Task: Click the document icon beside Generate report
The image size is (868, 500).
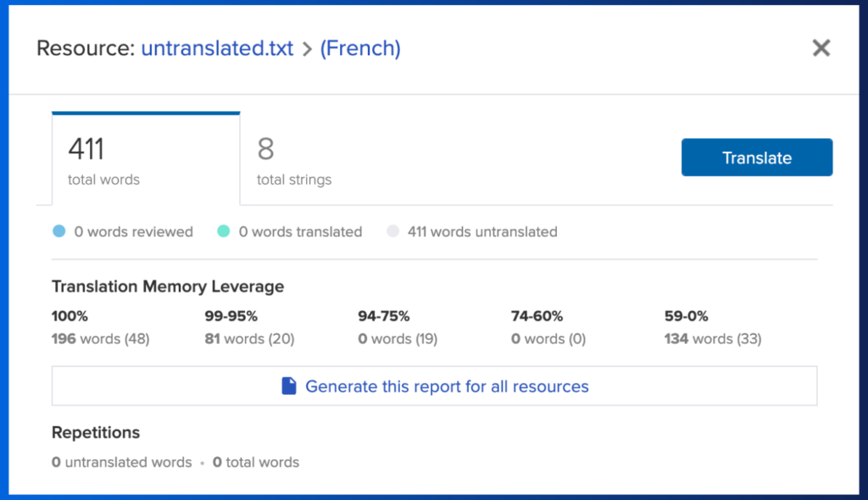Action: coord(289,386)
